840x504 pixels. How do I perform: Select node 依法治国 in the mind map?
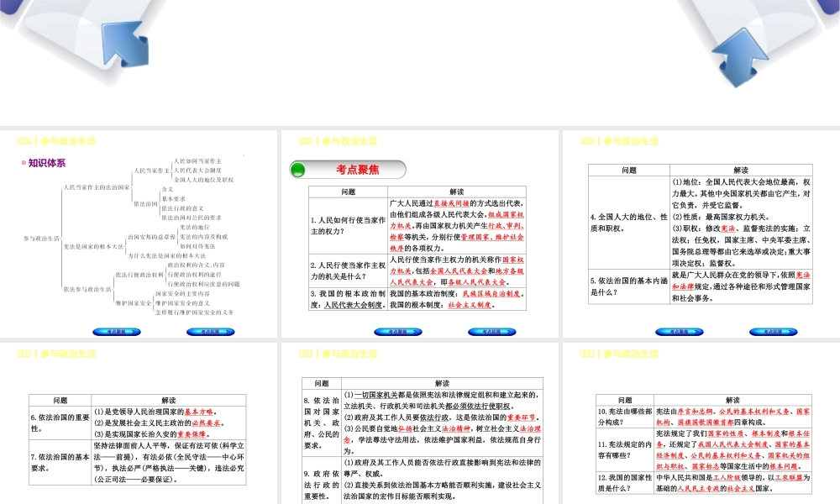pyautogui.click(x=145, y=203)
